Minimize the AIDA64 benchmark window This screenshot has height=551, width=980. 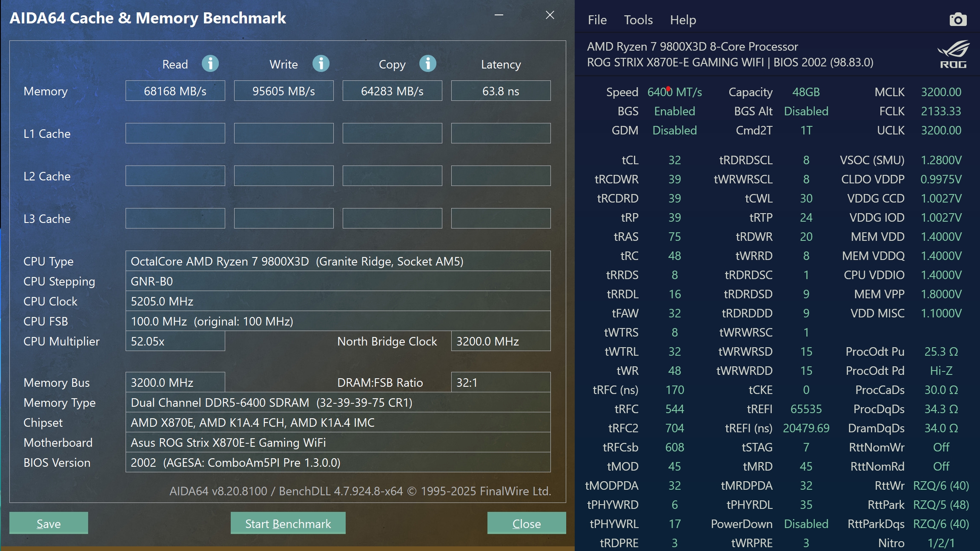tap(499, 15)
